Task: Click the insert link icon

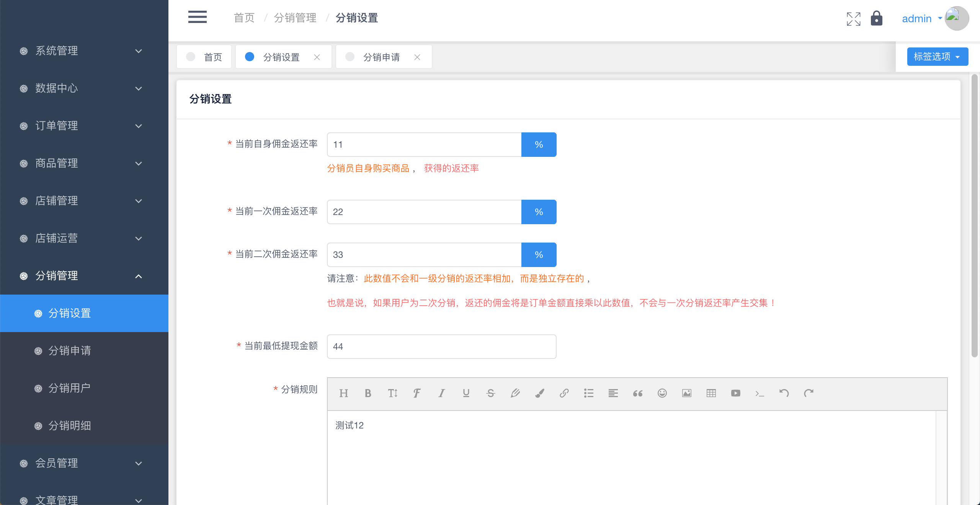Action: pos(564,393)
